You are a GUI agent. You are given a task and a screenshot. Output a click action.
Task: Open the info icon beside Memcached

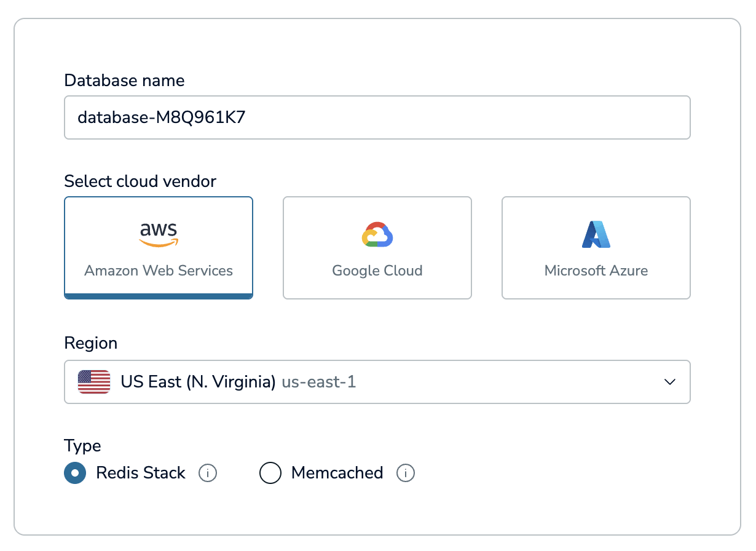pyautogui.click(x=406, y=473)
